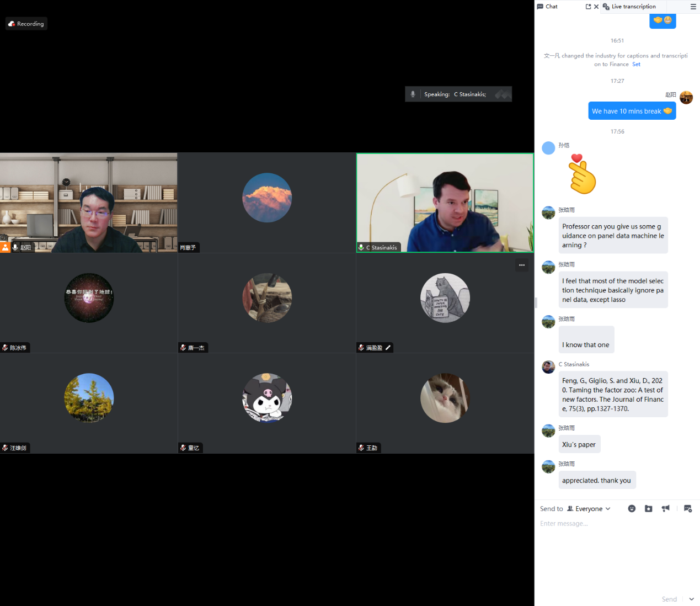Close the Chat panel
The width and height of the screenshot is (700, 606).
[x=596, y=7]
